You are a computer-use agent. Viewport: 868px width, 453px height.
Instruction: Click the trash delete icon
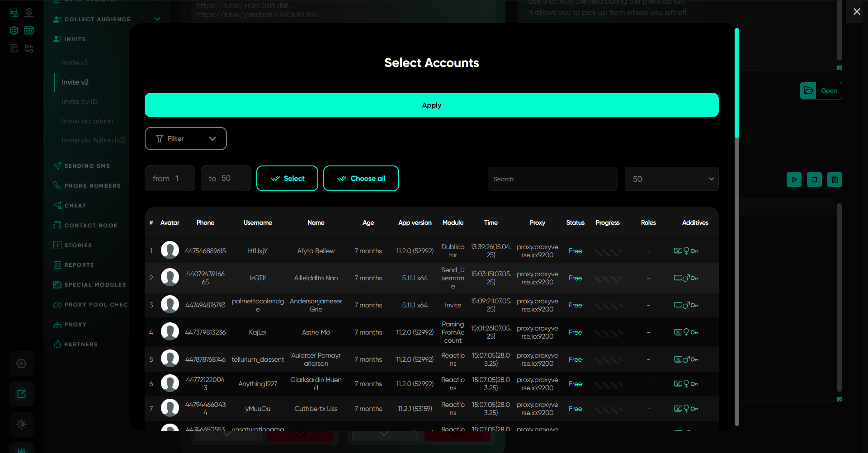pos(835,179)
